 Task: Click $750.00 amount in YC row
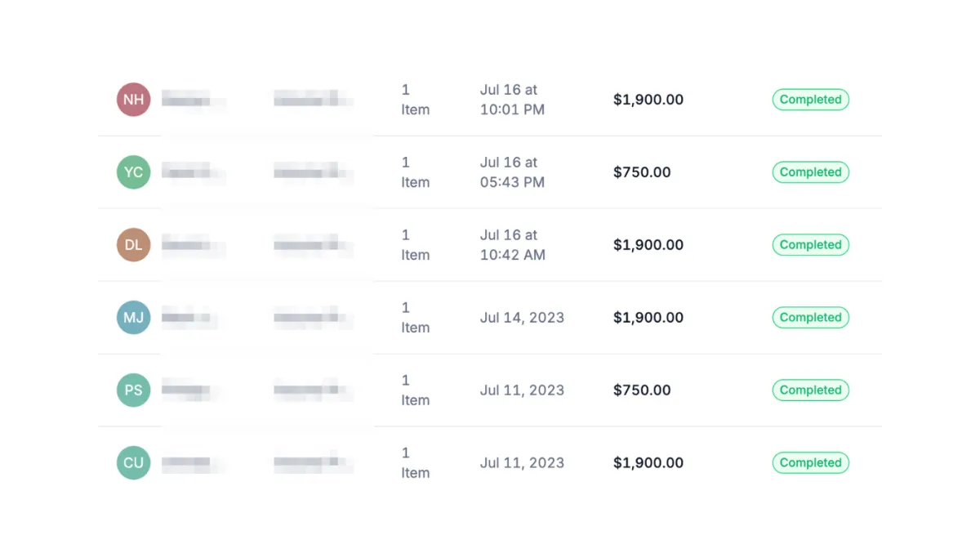click(x=642, y=172)
